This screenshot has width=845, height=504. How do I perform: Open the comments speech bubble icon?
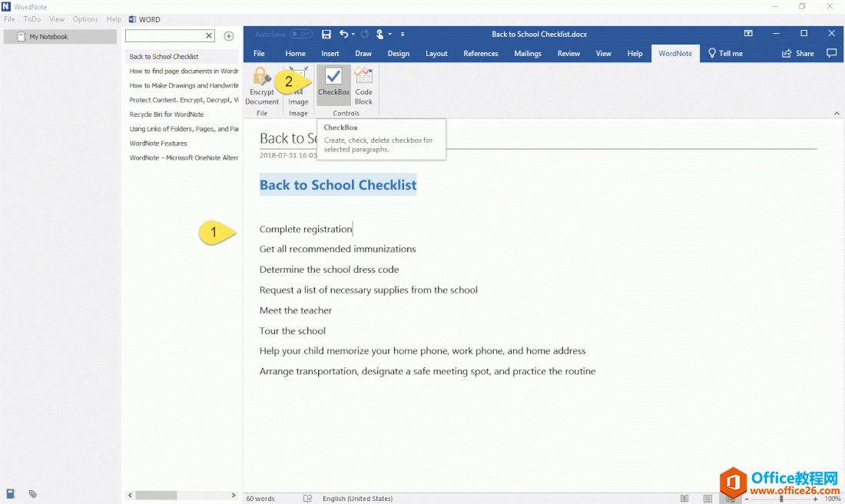831,54
